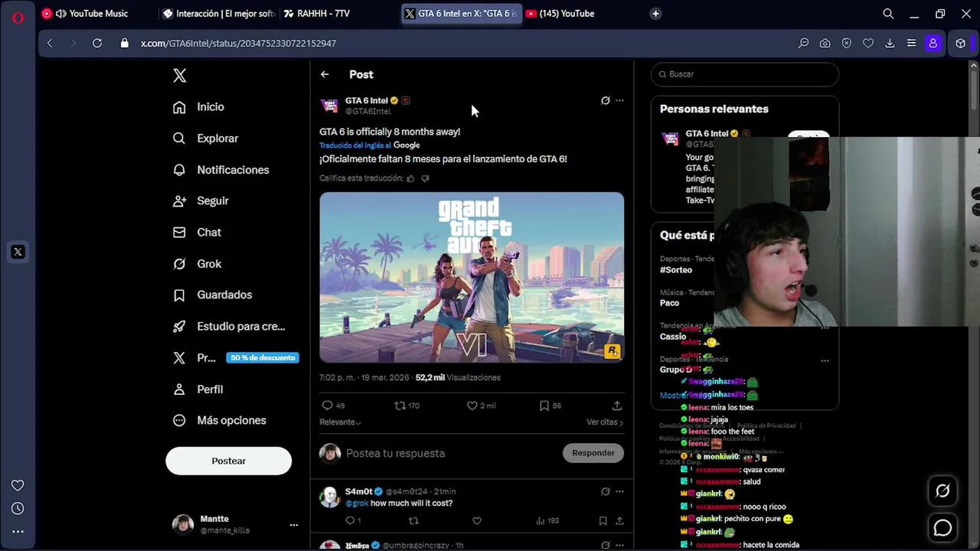Click GTA 6 Intel profile avatar on post
This screenshot has width=980, height=551.
329,106
